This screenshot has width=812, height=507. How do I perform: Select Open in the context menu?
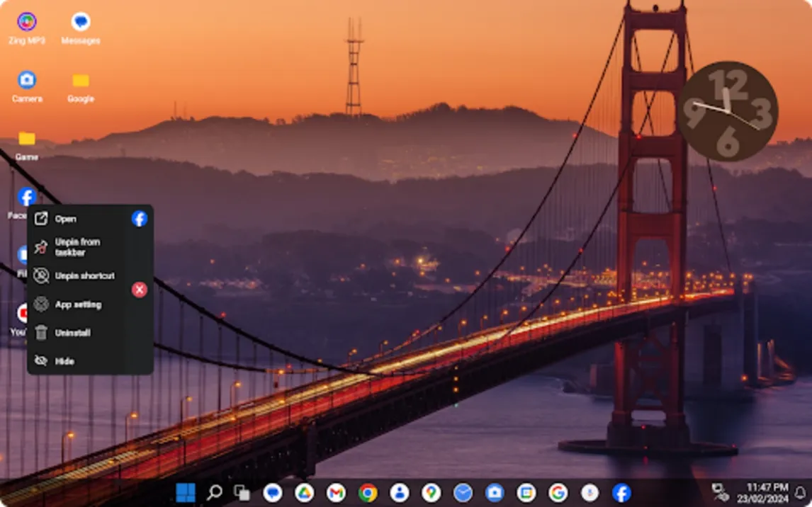point(65,219)
